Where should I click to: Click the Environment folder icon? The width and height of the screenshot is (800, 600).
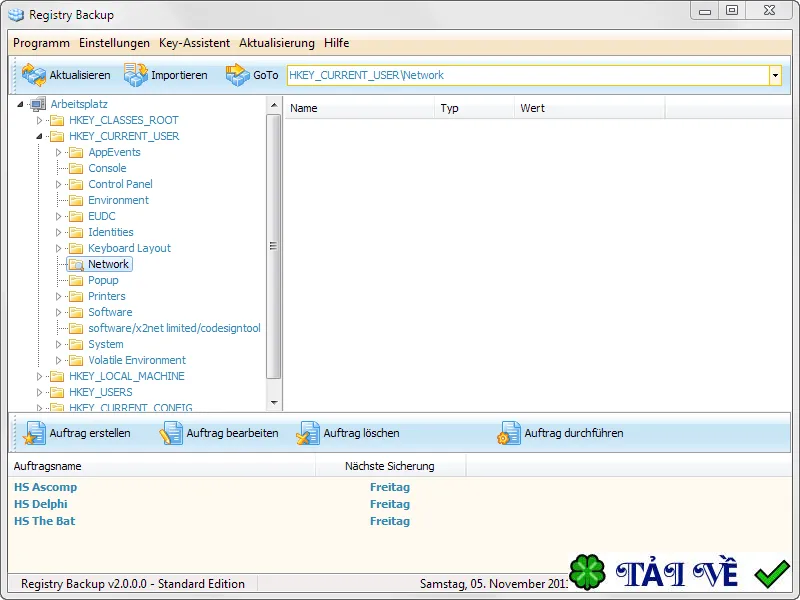pos(76,201)
